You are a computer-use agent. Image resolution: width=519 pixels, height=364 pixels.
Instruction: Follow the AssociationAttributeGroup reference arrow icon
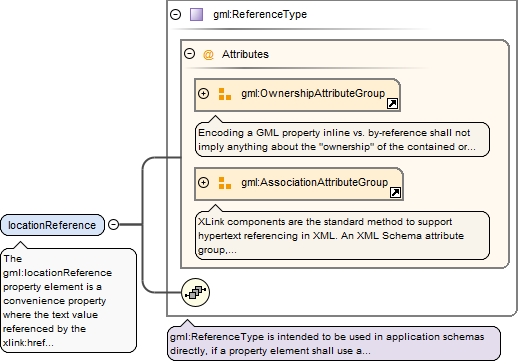(395, 192)
